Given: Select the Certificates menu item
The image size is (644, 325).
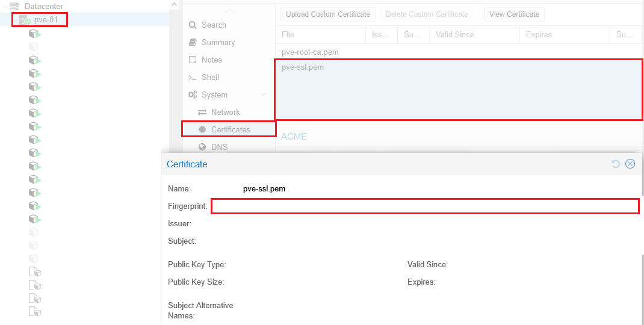Looking at the screenshot, I should (229, 129).
